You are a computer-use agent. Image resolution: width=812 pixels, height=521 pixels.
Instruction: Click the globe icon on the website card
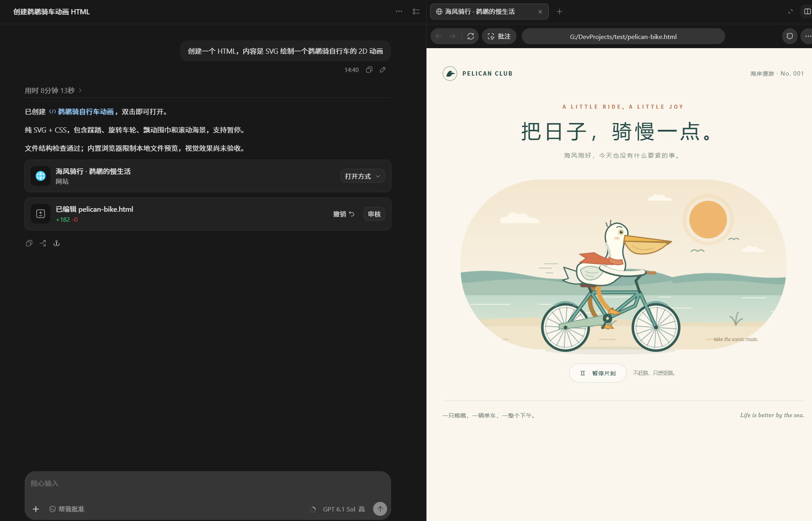pyautogui.click(x=41, y=176)
